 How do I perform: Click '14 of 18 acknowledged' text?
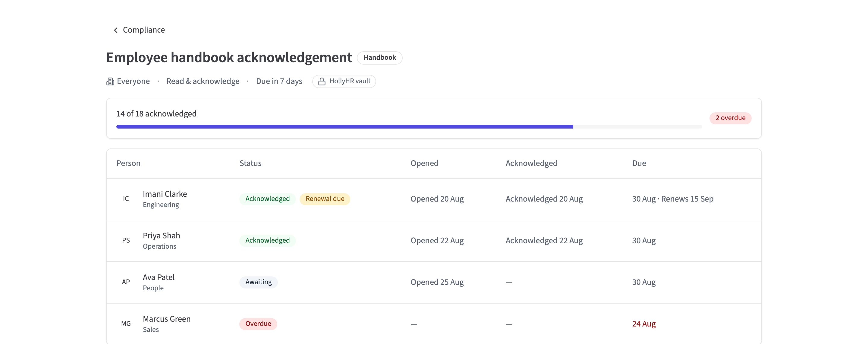156,114
